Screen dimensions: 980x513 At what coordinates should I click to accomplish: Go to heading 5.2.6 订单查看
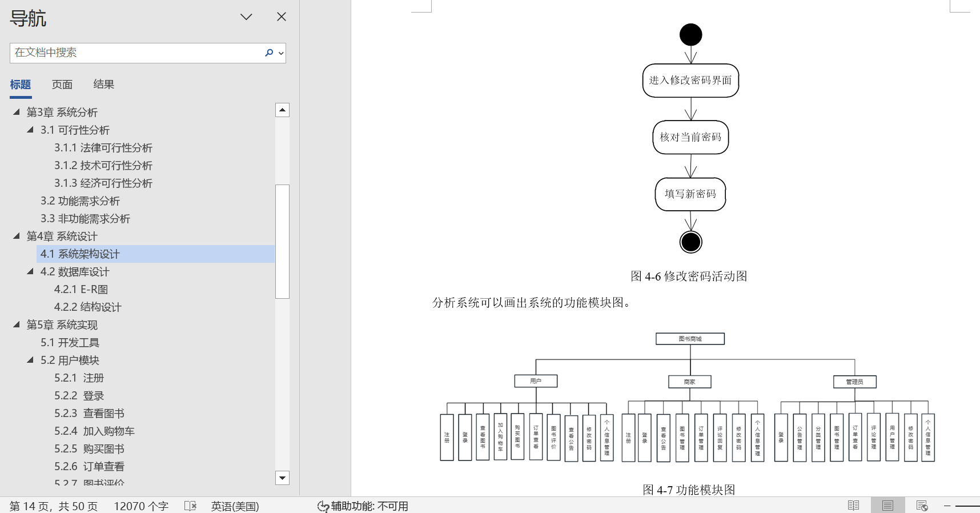(90, 466)
